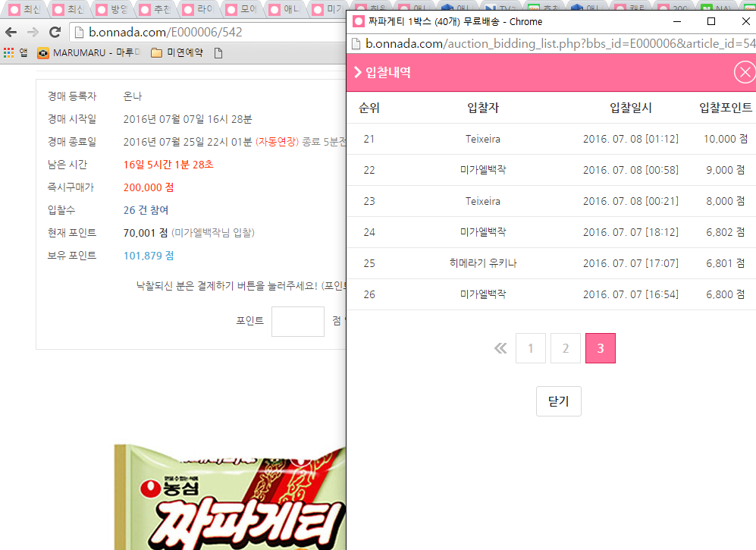The width and height of the screenshot is (756, 550).
Task: Go to previous pages with double chevron
Action: tap(500, 348)
